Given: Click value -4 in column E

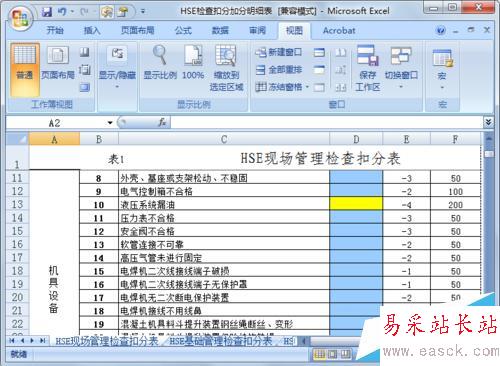Looking at the screenshot, I should click(407, 204).
